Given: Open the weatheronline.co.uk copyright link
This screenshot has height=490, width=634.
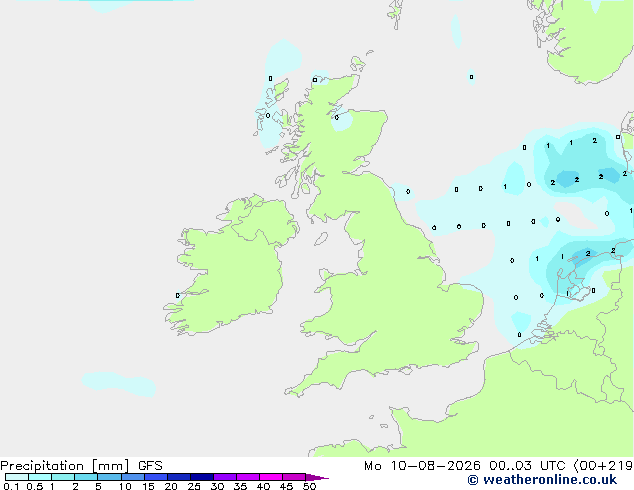Looking at the screenshot, I should [542, 480].
